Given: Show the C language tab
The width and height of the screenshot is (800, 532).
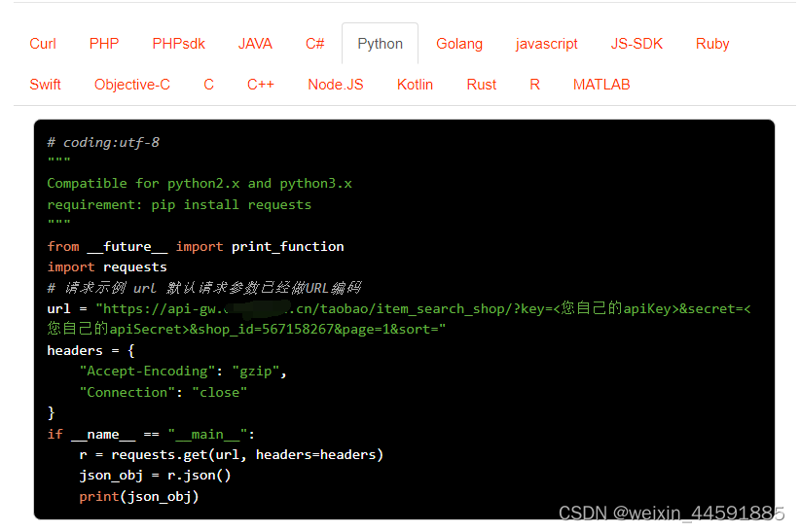Looking at the screenshot, I should [x=208, y=85].
